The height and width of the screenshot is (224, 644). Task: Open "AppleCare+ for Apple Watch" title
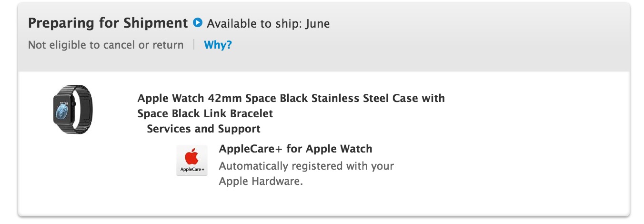pyautogui.click(x=295, y=149)
